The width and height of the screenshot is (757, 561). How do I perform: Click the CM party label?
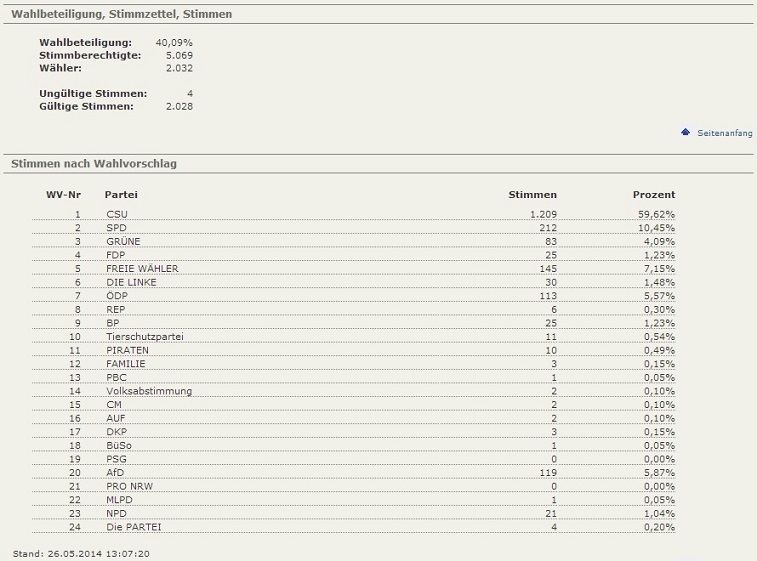pos(114,405)
